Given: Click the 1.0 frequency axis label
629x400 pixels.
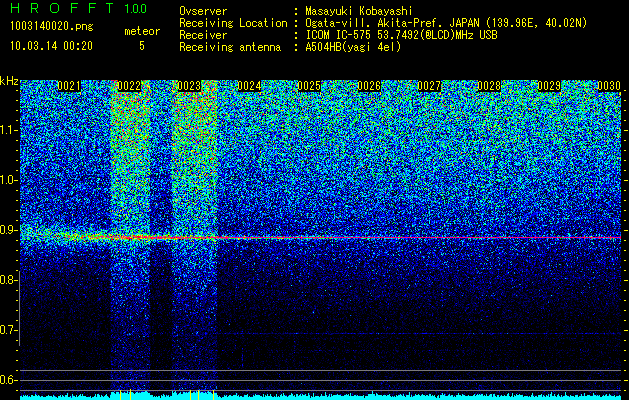Looking at the screenshot, I should click(x=9, y=180).
